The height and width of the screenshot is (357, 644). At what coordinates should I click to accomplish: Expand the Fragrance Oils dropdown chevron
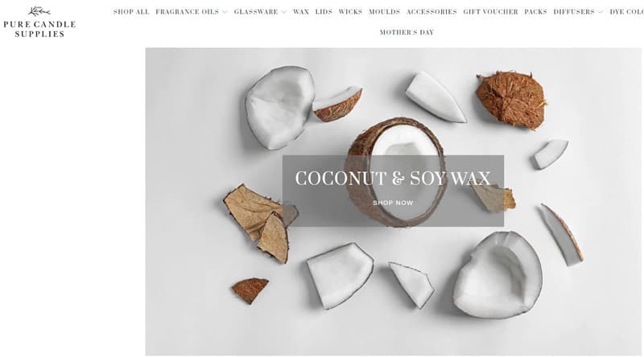click(x=225, y=12)
